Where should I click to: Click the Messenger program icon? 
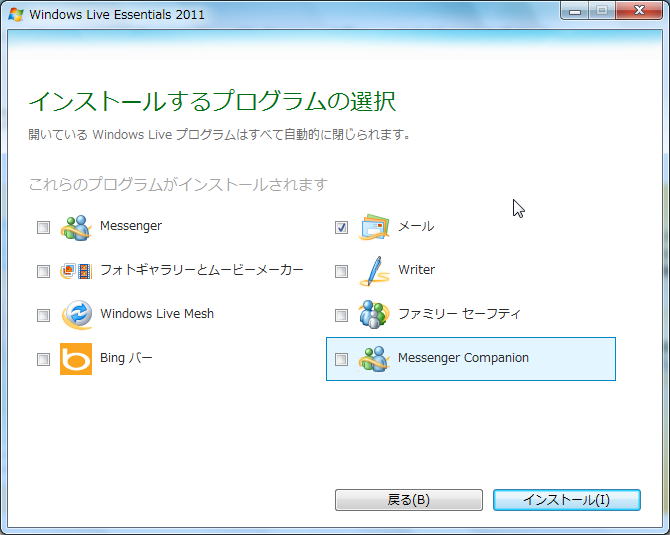[76, 227]
